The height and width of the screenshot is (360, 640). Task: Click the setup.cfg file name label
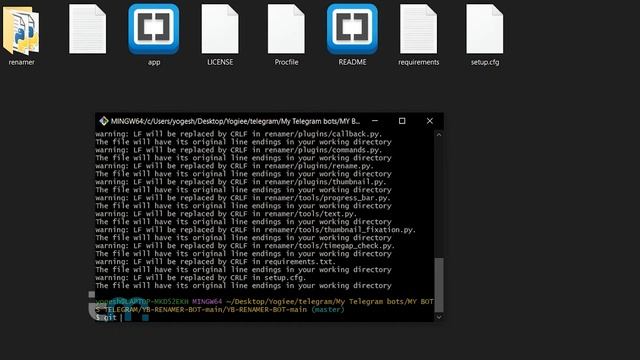point(484,62)
